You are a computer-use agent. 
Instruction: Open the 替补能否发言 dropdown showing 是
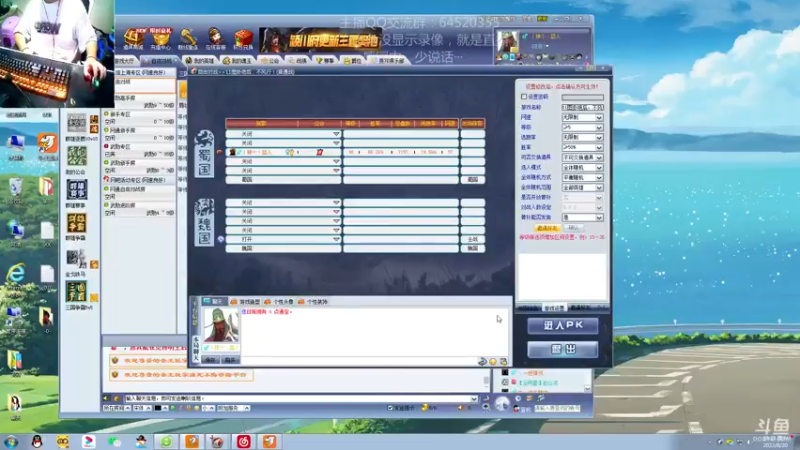pyautogui.click(x=583, y=217)
